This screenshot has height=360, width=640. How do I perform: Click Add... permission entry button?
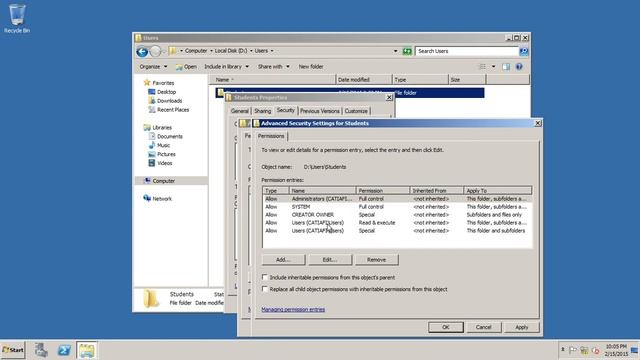[x=283, y=260]
